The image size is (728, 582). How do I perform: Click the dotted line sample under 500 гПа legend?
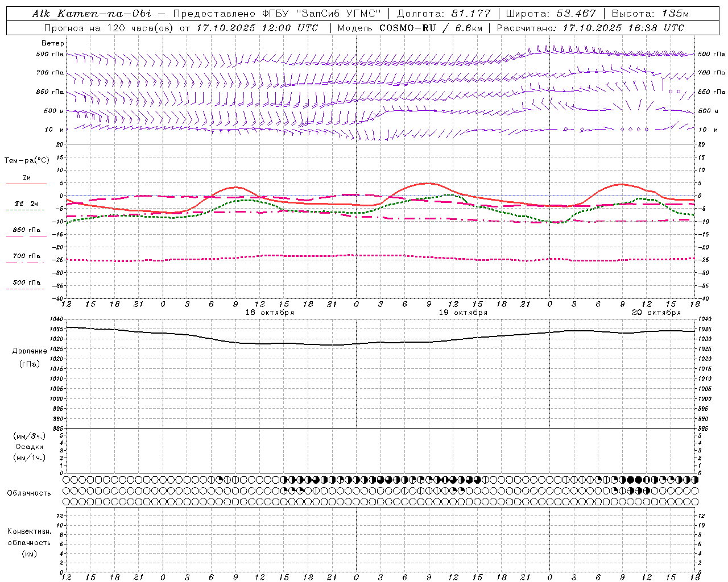(x=26, y=289)
